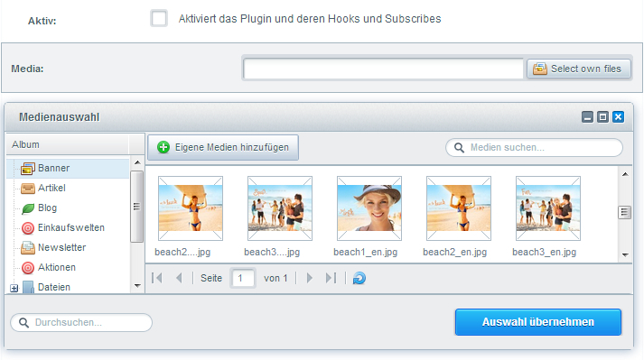This screenshot has width=644, height=360.
Task: Maximize the Medienauswahl window
Action: 603,117
